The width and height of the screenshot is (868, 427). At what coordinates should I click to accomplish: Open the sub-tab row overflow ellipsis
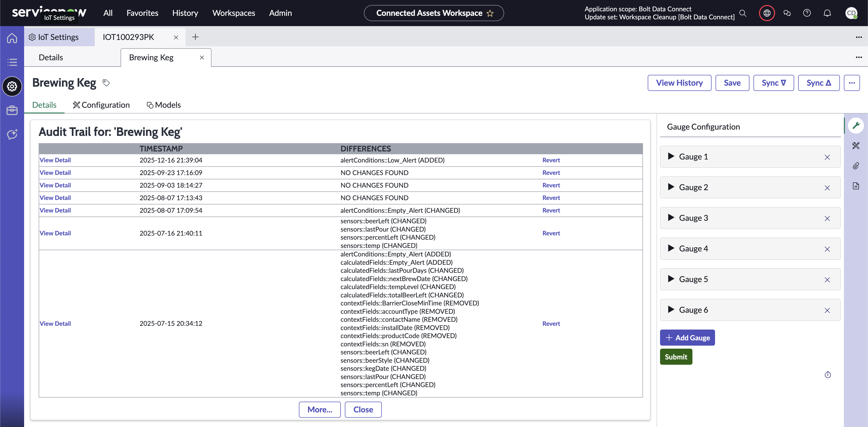point(858,57)
